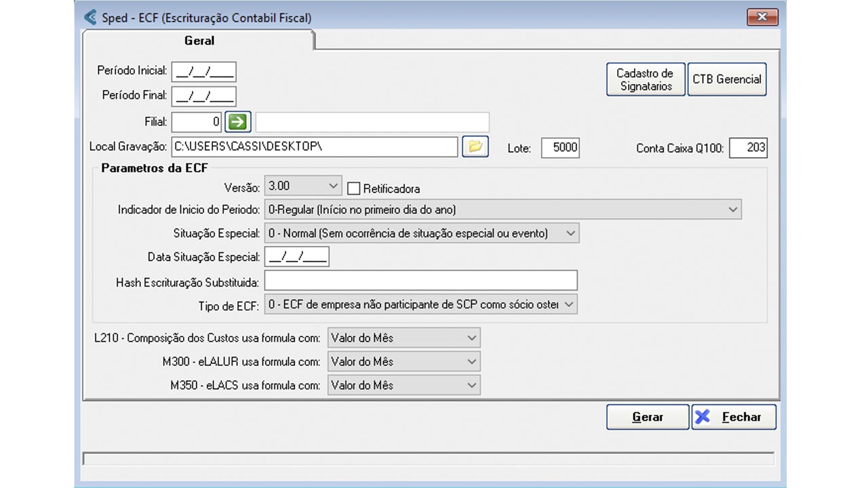Click the green arrow Filial lookup icon

click(x=238, y=122)
